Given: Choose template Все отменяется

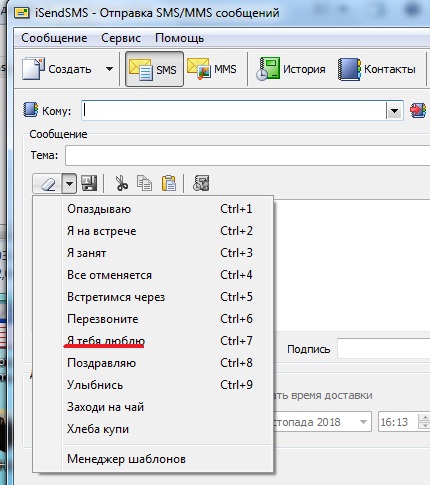Looking at the screenshot, I should [153, 275].
